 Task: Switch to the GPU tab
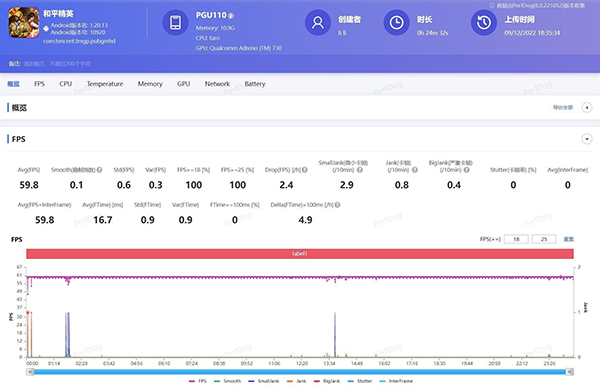[x=183, y=84]
